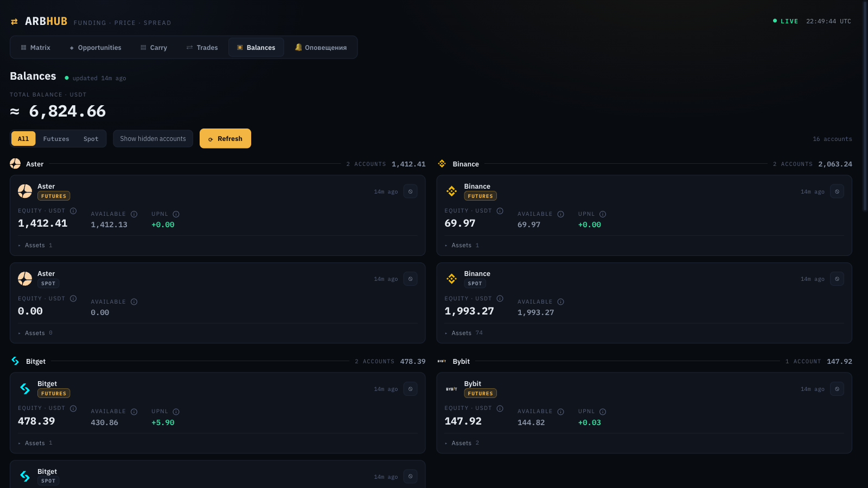Hide the Bitget Futures account
Viewport: 868px width, 488px height.
[411, 389]
